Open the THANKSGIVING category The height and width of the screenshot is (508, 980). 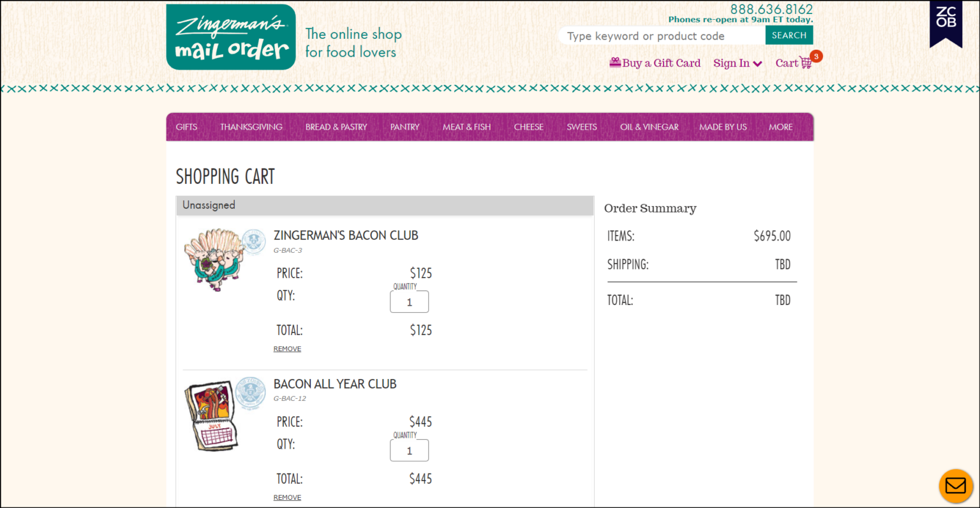coord(251,127)
